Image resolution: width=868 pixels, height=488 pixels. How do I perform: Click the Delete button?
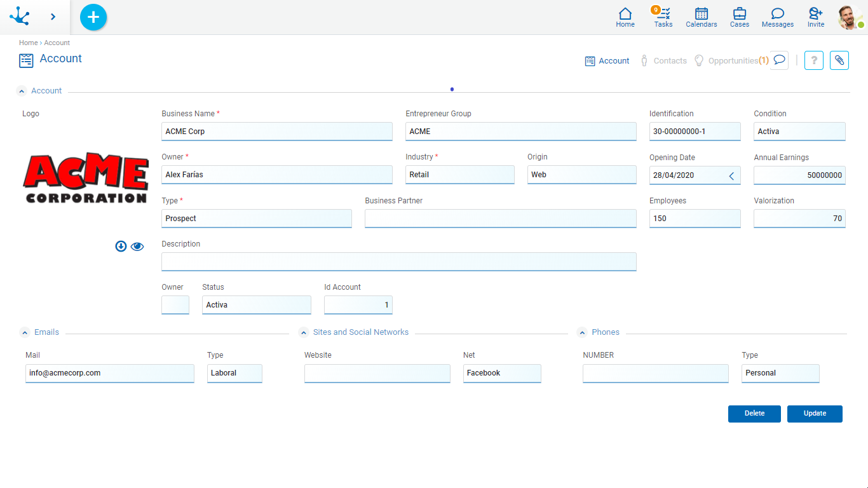click(x=754, y=414)
